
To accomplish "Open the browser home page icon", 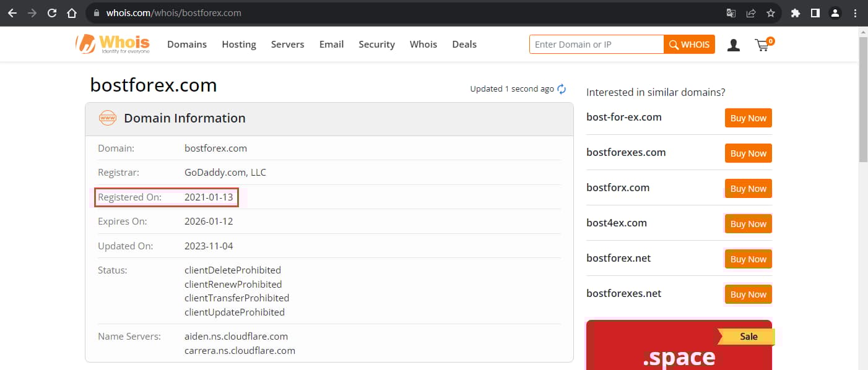I will [72, 12].
